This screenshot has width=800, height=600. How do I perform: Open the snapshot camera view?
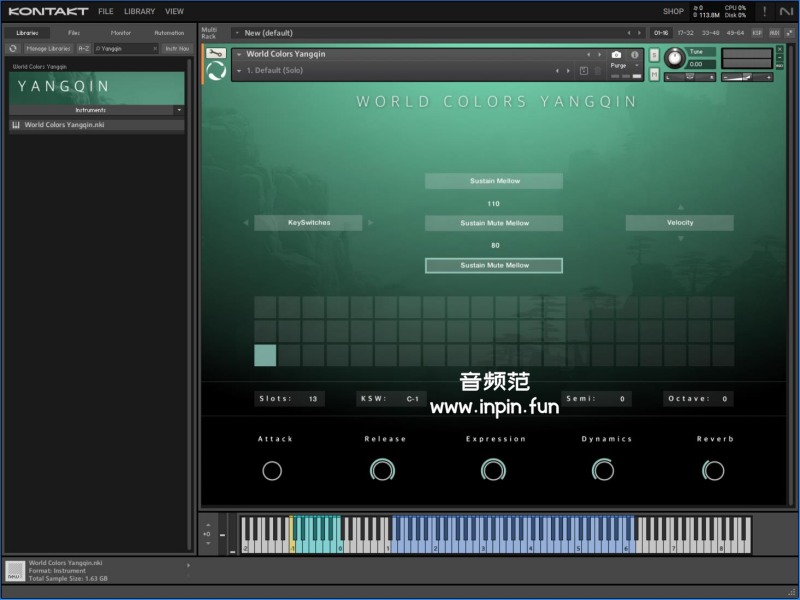(616, 54)
